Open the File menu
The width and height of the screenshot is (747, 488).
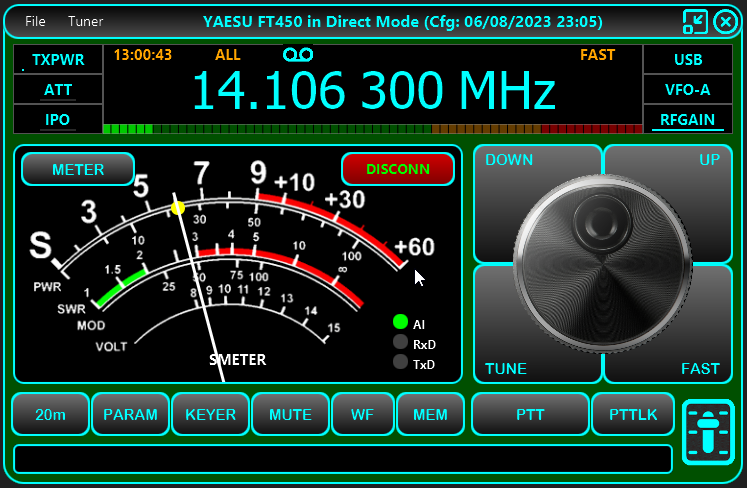pyautogui.click(x=35, y=21)
